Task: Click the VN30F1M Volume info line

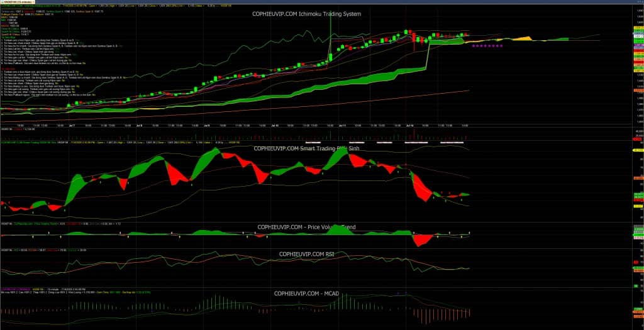Action: click(x=18, y=129)
